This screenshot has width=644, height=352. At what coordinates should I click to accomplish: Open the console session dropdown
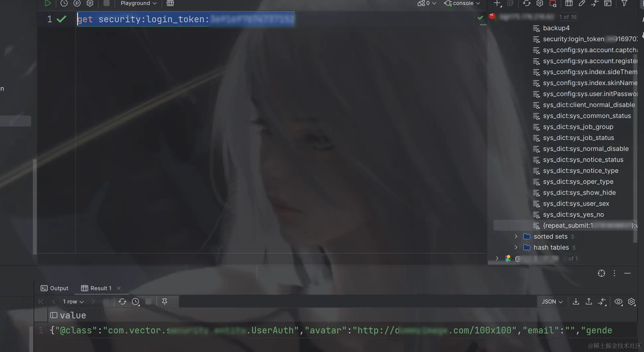point(462,3)
